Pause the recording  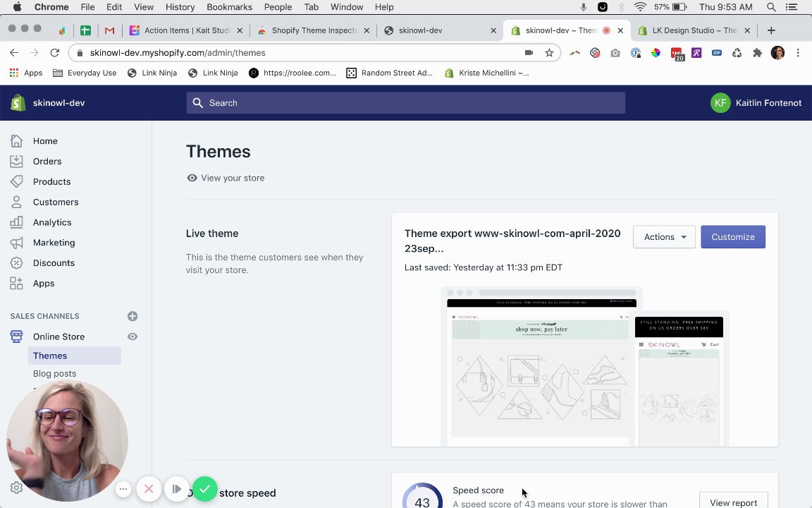176,488
